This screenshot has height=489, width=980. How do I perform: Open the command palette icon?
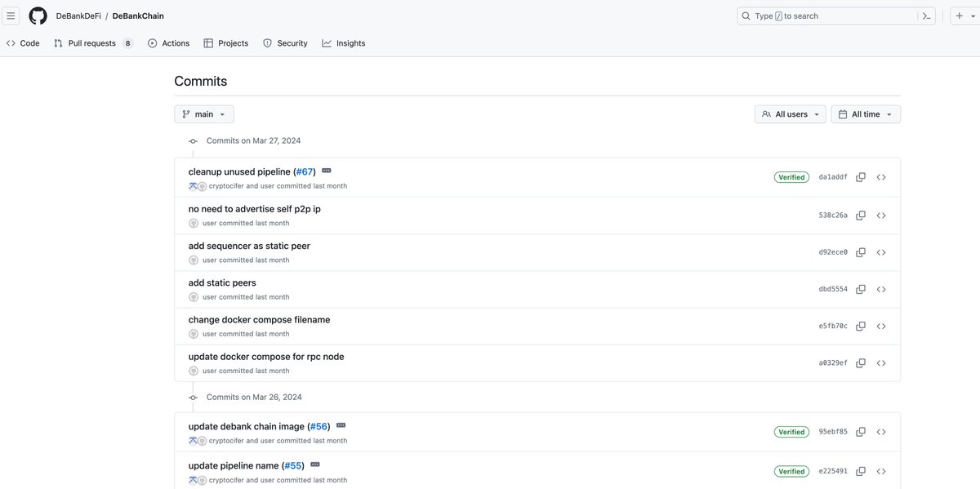pyautogui.click(x=926, y=16)
